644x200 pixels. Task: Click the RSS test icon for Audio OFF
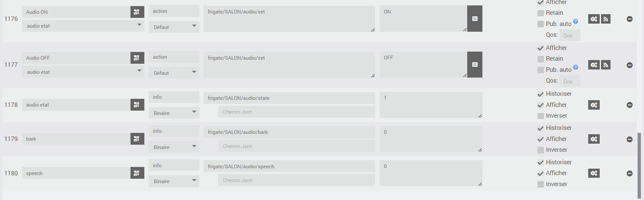pyautogui.click(x=606, y=65)
